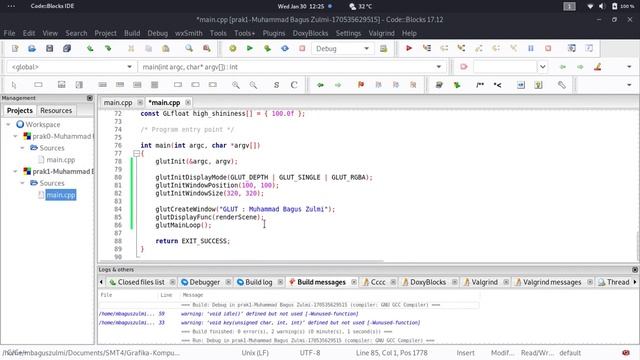This screenshot has width=640, height=360.
Task: Click the Build and run icon
Action: 267,49
